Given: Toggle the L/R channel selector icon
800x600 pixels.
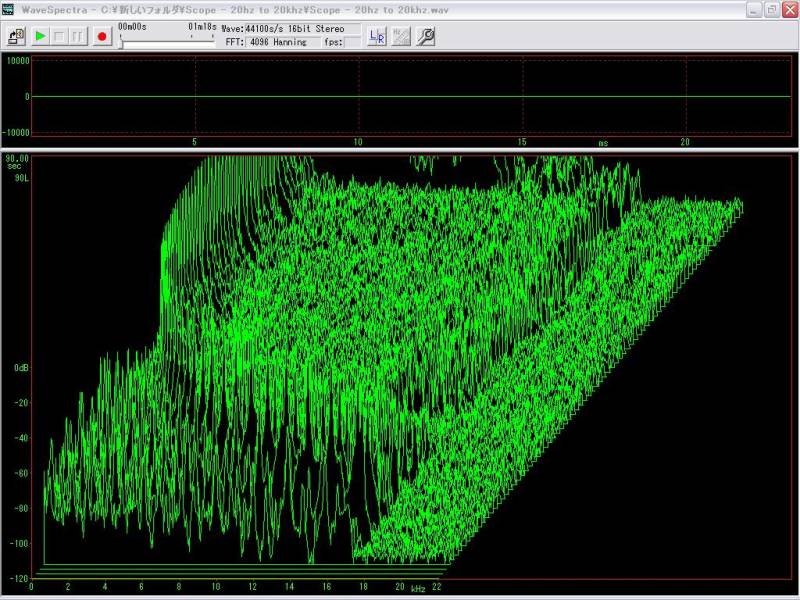Looking at the screenshot, I should point(376,36).
